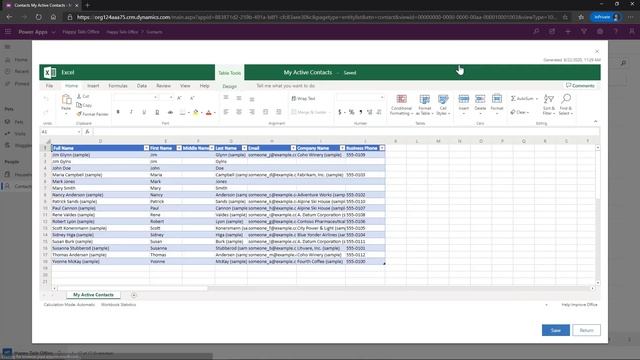Click the Cut command
The width and height of the screenshot is (640, 360).
(83, 96)
